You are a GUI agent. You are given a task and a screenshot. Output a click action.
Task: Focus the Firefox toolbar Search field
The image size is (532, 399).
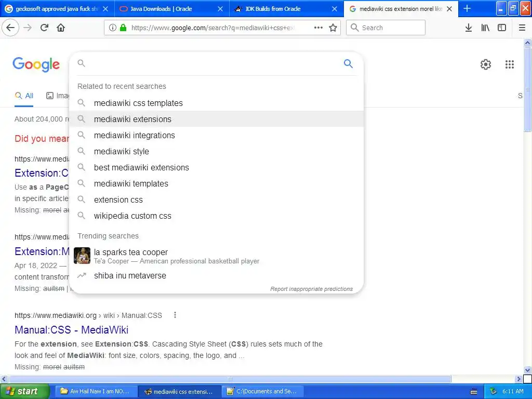pyautogui.click(x=386, y=28)
